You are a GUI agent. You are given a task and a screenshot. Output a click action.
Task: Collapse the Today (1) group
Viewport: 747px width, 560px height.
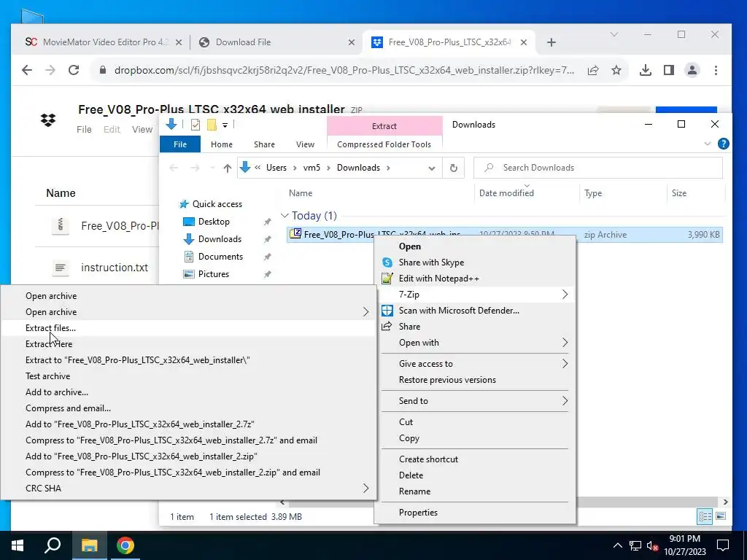tap(285, 216)
